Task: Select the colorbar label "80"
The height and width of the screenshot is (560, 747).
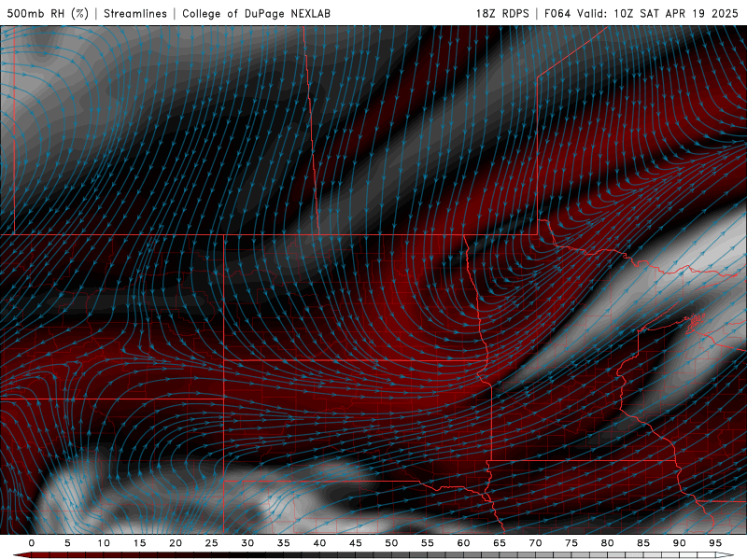Action: 608,543
